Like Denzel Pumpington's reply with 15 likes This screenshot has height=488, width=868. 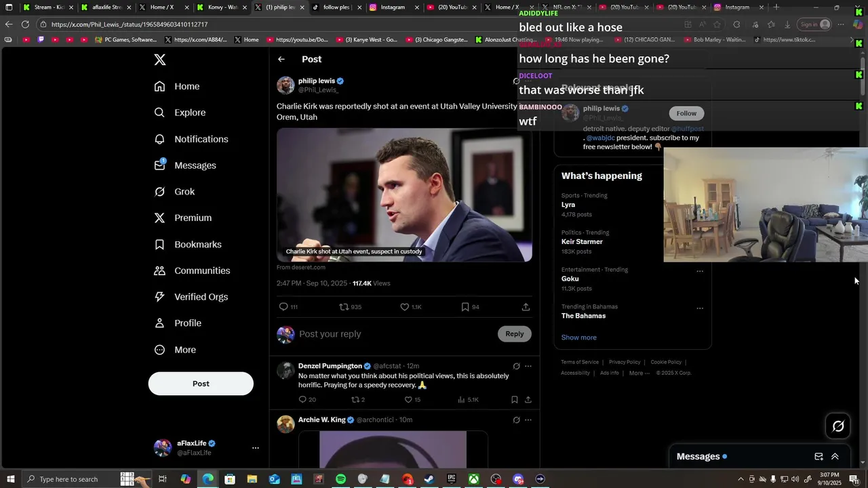[408, 400]
